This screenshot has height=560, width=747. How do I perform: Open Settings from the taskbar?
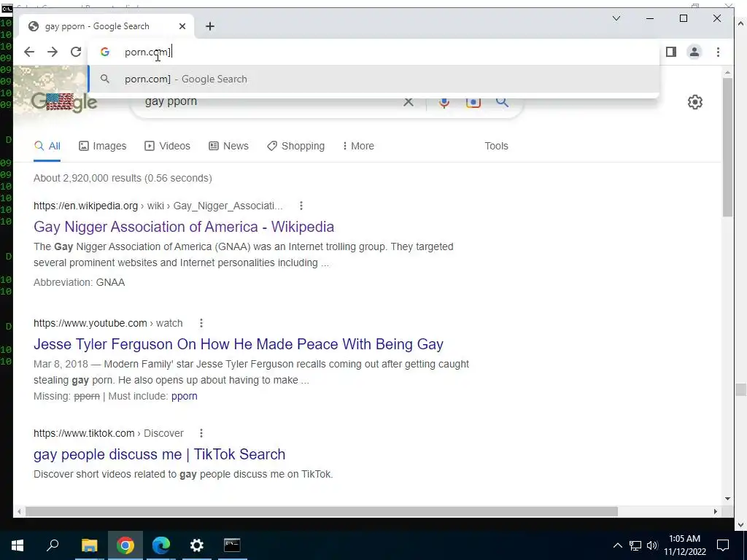pyautogui.click(x=197, y=545)
